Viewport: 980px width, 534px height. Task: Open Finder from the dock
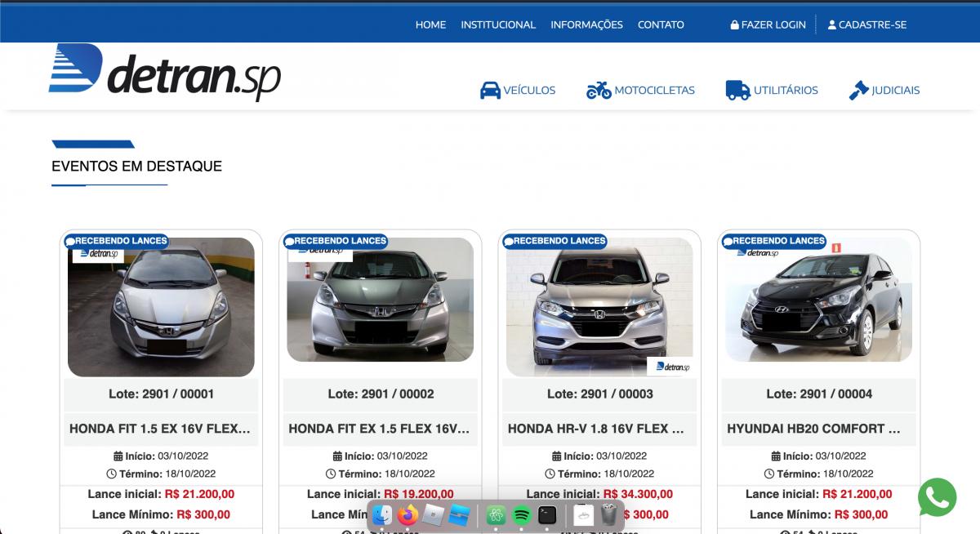click(382, 515)
